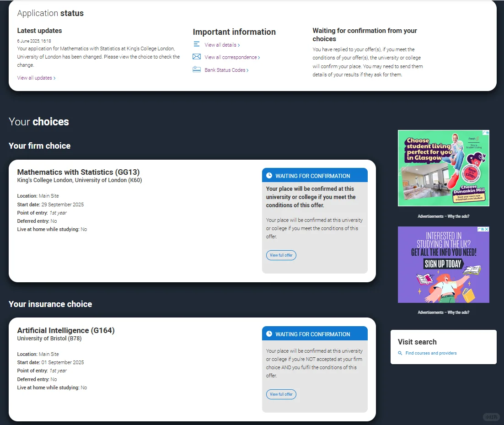Image resolution: width=504 pixels, height=425 pixels.
Task: Click the firm choice 'WAITING FOR CONFIRMATION' banner
Action: click(x=315, y=176)
